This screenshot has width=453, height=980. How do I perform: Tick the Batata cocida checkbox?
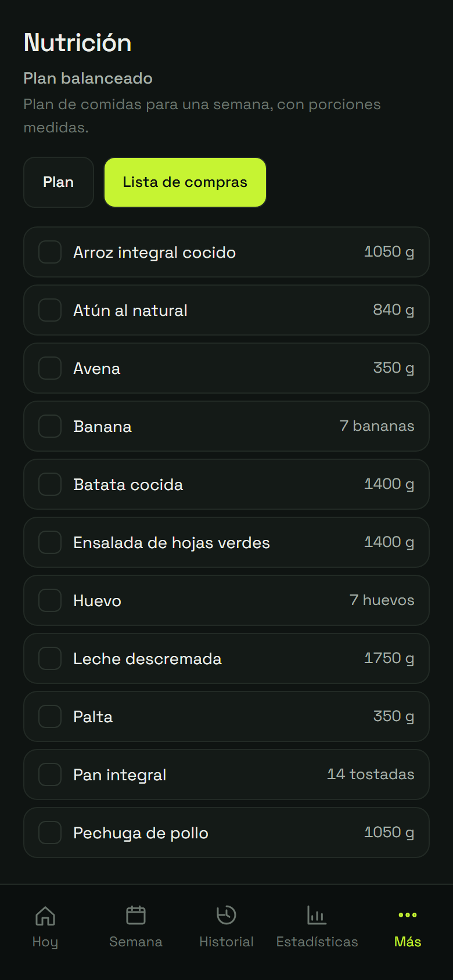point(50,484)
